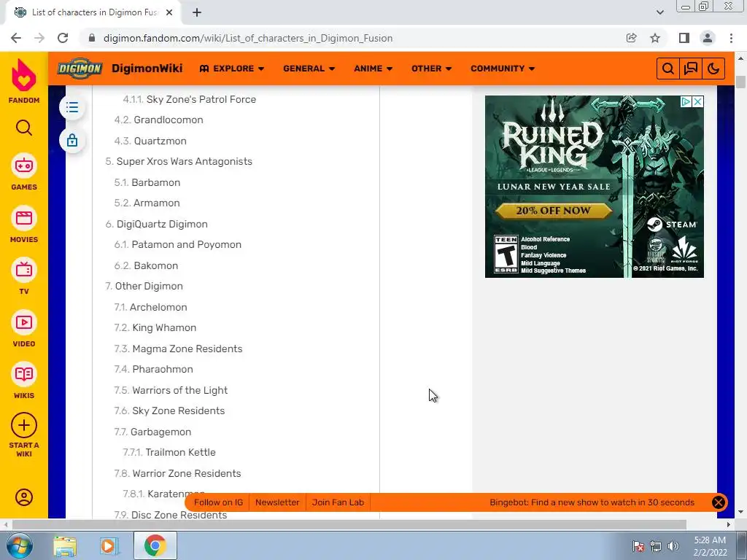Open the tab search chevron
This screenshot has height=560, width=747.
pyautogui.click(x=659, y=12)
